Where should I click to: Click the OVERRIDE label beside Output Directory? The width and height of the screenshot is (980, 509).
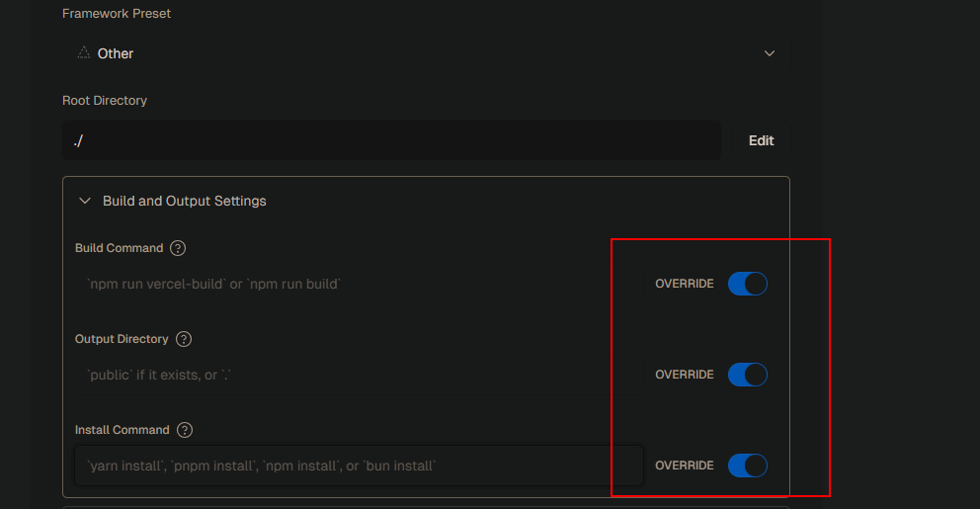pyautogui.click(x=684, y=375)
